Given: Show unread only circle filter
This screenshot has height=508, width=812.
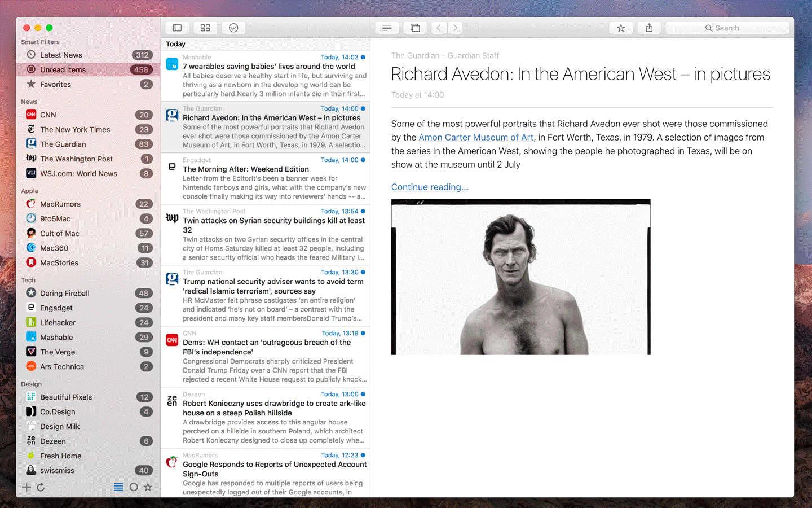Looking at the screenshot, I should pyautogui.click(x=134, y=487).
